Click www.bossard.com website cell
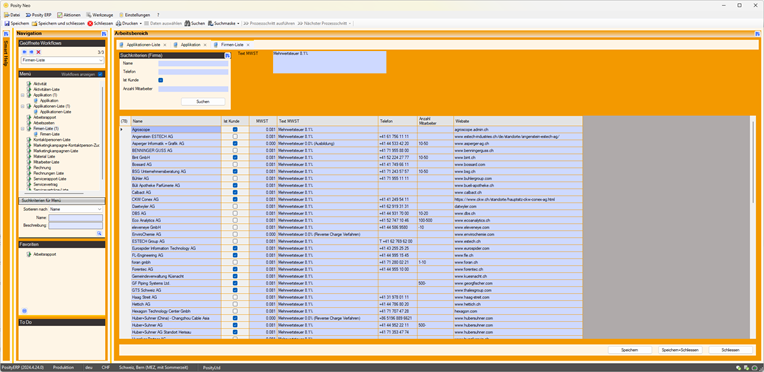Screen dimensions: 764x372 pyautogui.click(x=517, y=165)
